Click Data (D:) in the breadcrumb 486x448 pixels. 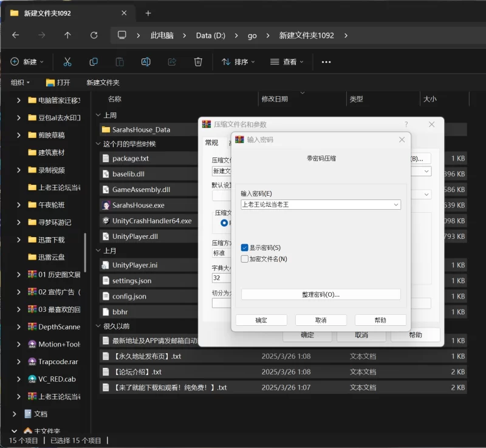point(211,35)
